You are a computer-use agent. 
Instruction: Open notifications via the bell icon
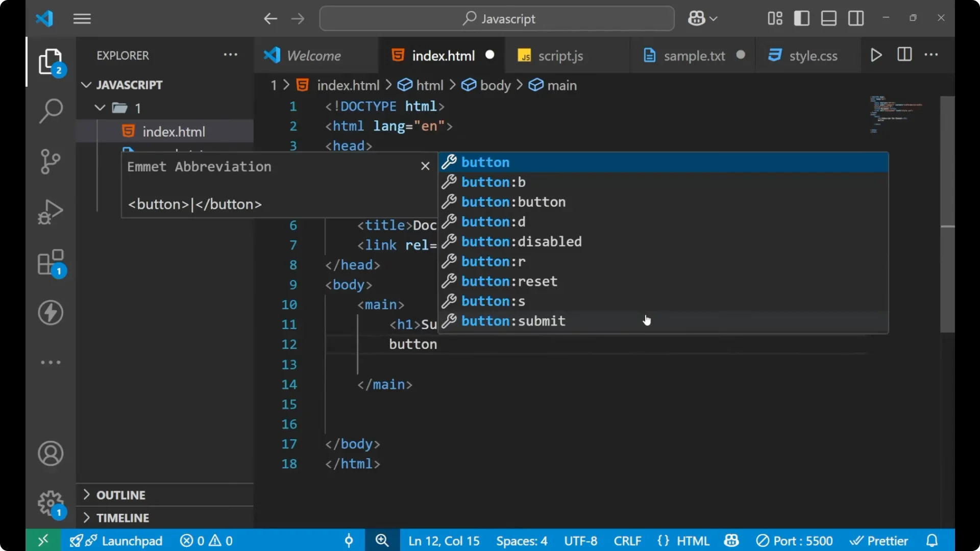tap(932, 540)
